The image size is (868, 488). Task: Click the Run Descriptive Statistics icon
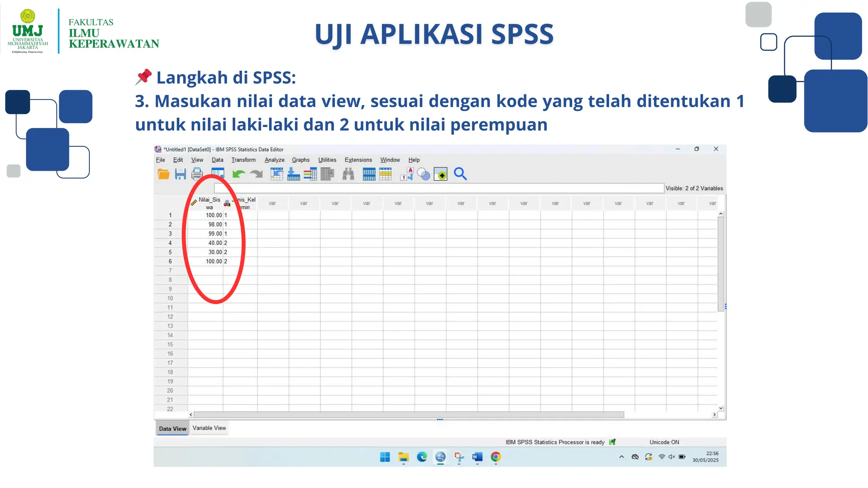pos(327,174)
